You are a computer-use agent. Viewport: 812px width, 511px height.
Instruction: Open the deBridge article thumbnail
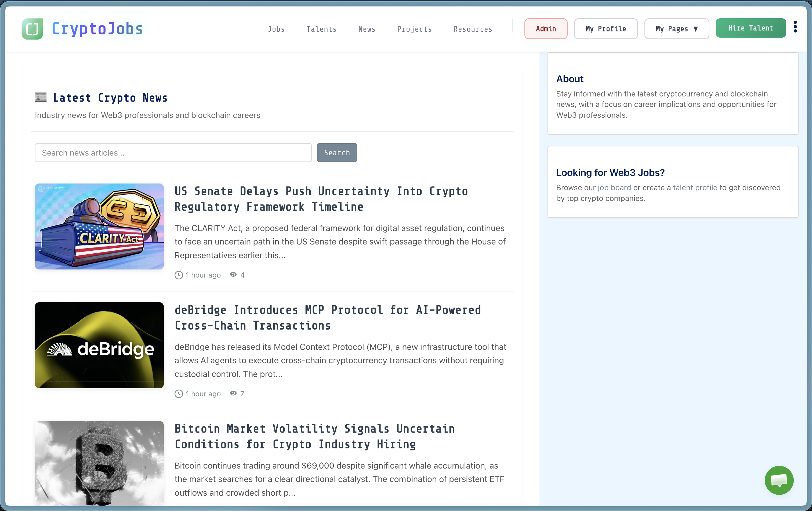tap(99, 345)
